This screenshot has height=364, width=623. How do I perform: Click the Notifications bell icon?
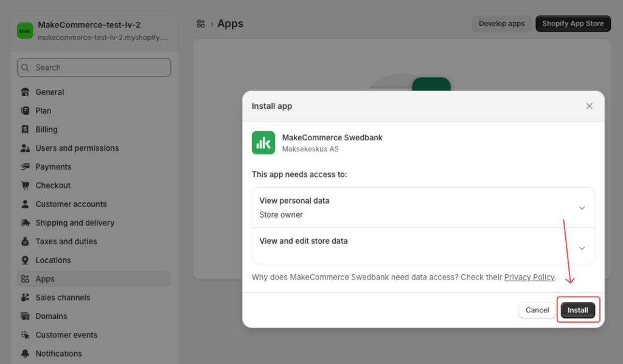click(25, 354)
